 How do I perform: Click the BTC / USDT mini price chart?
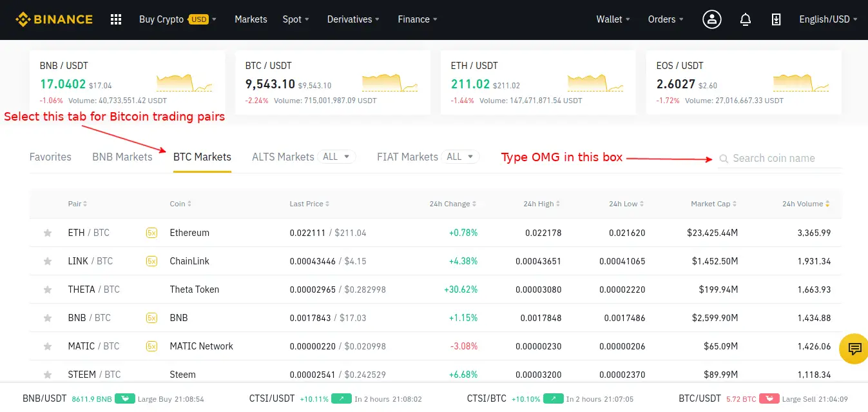(390, 83)
